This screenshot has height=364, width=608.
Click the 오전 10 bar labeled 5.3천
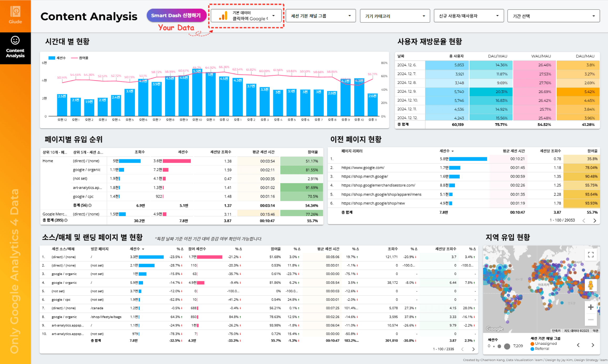[x=197, y=93]
